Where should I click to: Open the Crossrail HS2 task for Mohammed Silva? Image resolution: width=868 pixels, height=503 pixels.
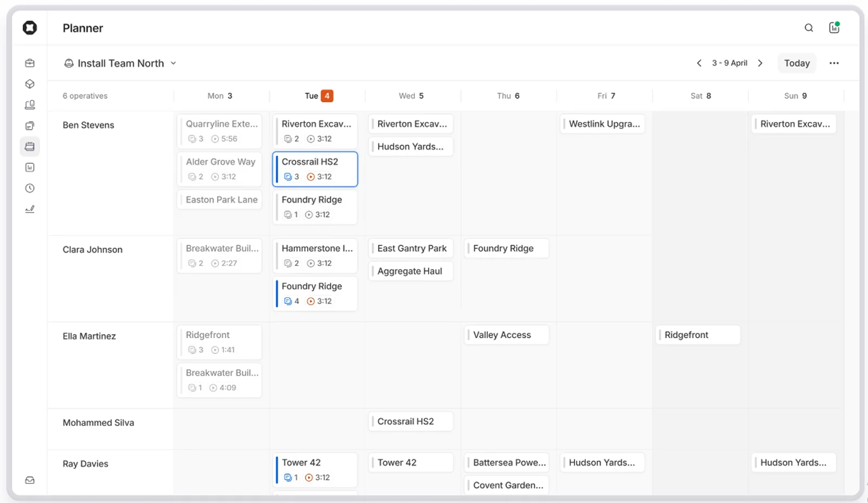[411, 421]
